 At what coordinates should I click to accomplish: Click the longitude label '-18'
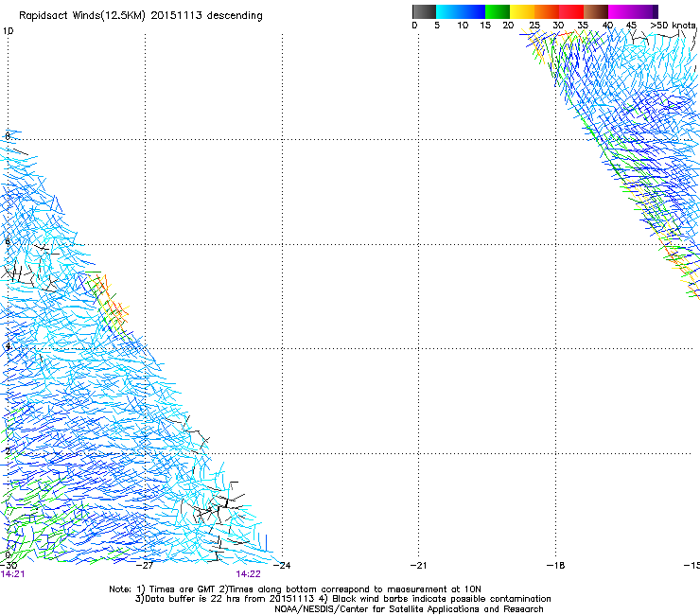click(555, 566)
